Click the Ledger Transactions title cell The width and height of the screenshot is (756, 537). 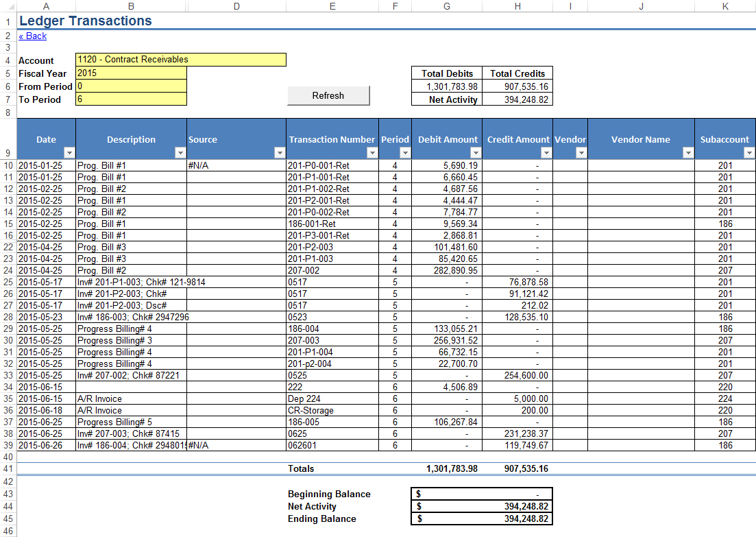(86, 21)
